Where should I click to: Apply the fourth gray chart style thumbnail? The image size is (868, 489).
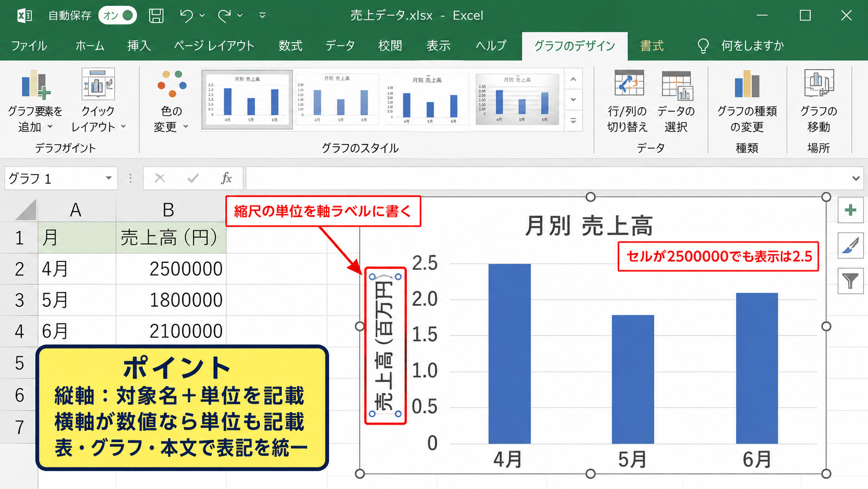pyautogui.click(x=518, y=99)
